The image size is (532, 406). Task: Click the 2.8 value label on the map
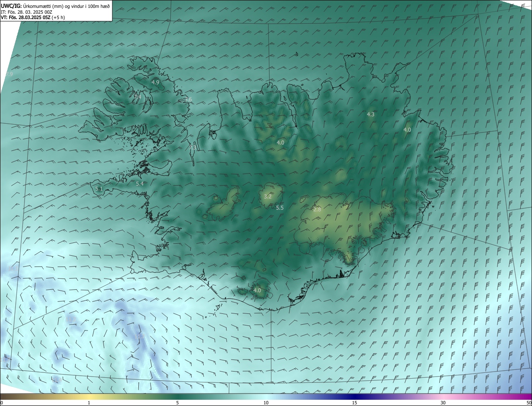pos(317,210)
